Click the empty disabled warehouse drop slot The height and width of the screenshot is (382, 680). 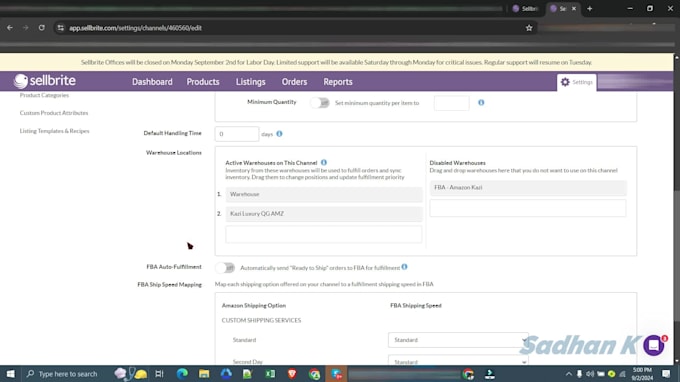(x=528, y=208)
